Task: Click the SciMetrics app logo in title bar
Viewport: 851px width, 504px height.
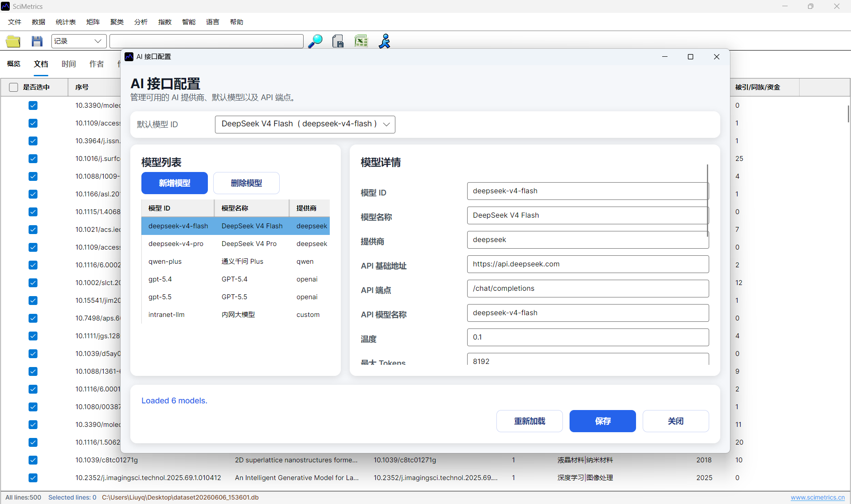Action: click(x=6, y=6)
